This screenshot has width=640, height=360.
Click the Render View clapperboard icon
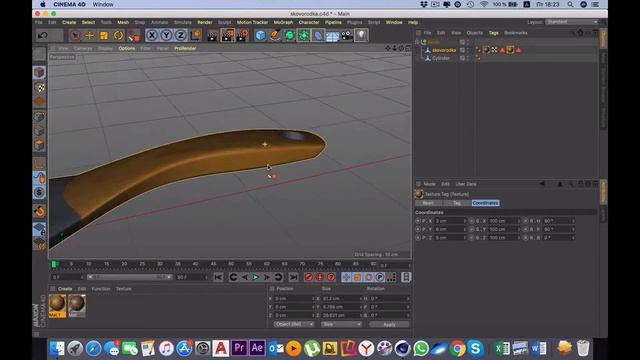[212, 36]
